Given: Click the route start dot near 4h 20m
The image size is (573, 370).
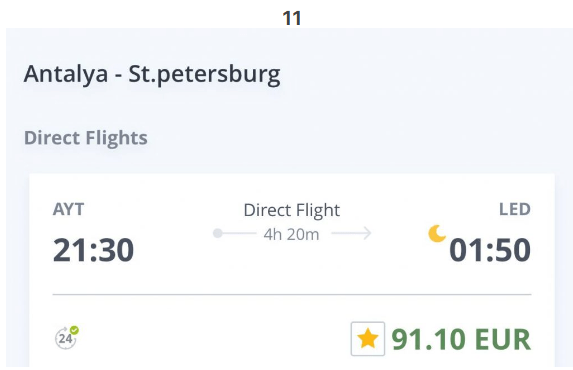Looking at the screenshot, I should 217,233.
